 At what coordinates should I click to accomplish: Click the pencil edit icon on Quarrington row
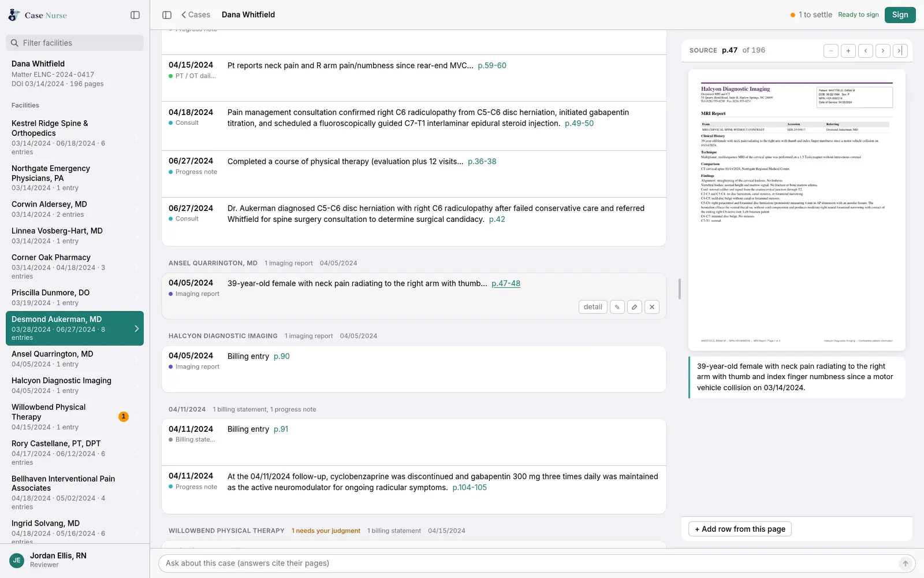coord(617,307)
